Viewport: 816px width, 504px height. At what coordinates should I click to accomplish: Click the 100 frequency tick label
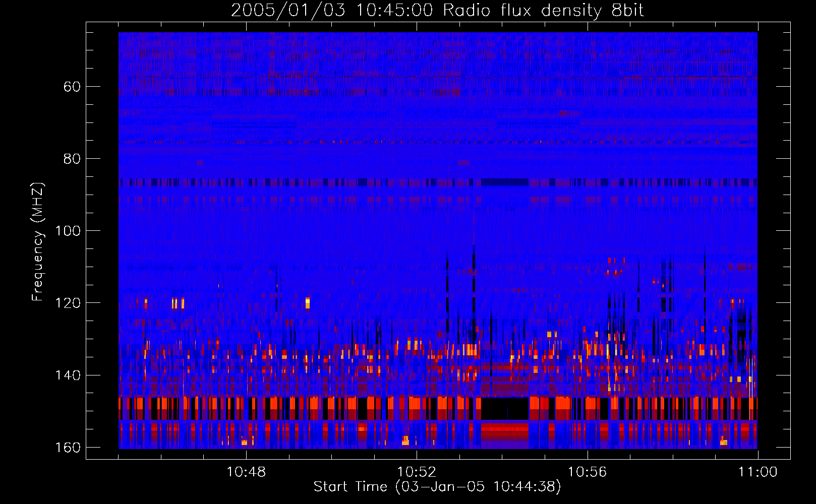click(x=68, y=231)
